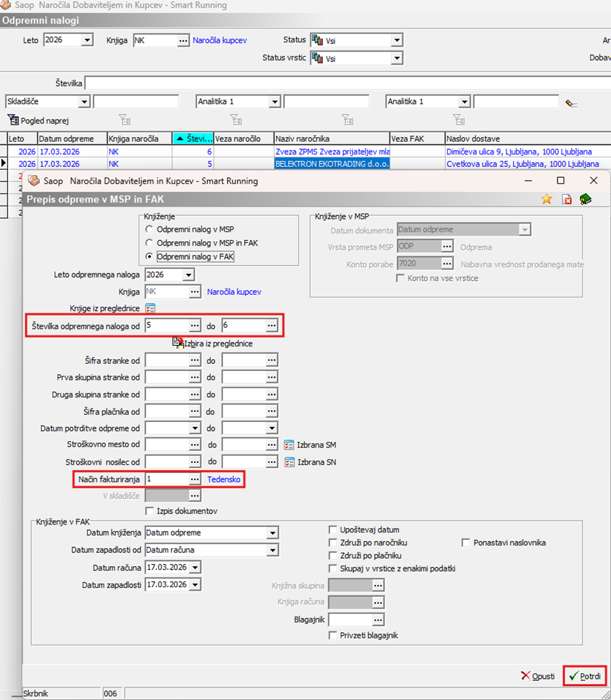Click filter icon above Naziv naročnika column
Screen dimensions: 611x700
pyautogui.click(x=348, y=120)
